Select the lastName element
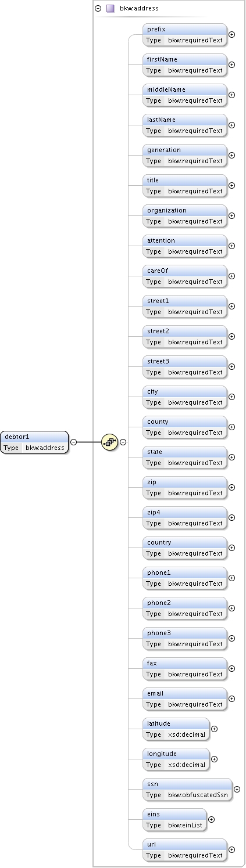 pyautogui.click(x=185, y=125)
